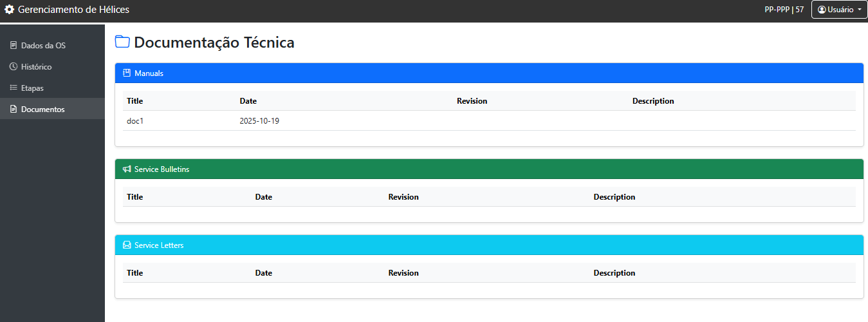
Task: Click the Service Bulletins section header
Action: [489, 169]
